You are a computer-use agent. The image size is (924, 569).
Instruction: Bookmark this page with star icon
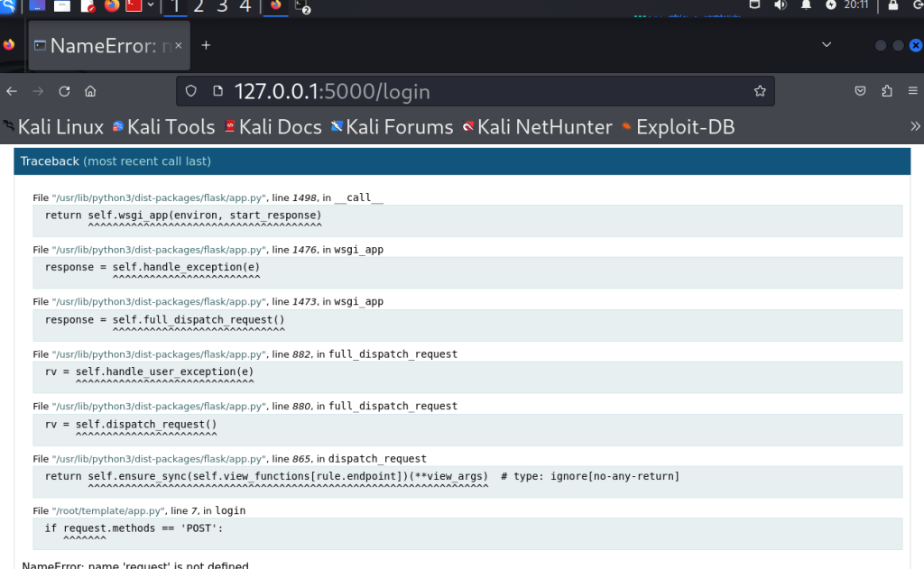760,91
